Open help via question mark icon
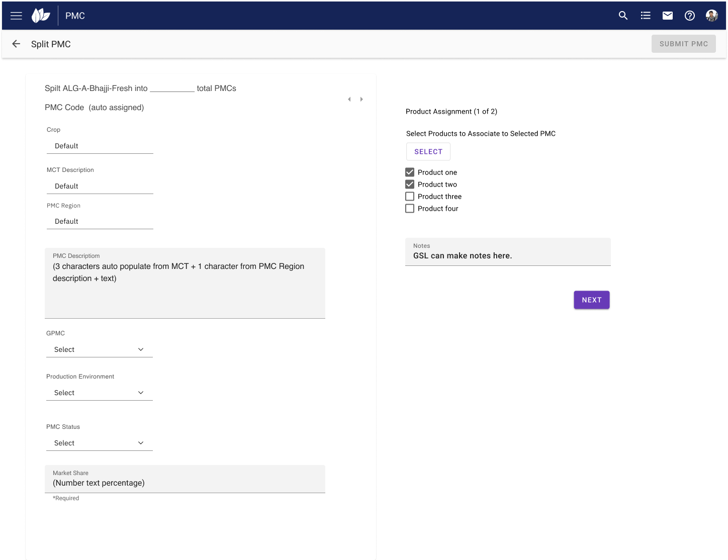The height and width of the screenshot is (560, 728). coord(690,16)
